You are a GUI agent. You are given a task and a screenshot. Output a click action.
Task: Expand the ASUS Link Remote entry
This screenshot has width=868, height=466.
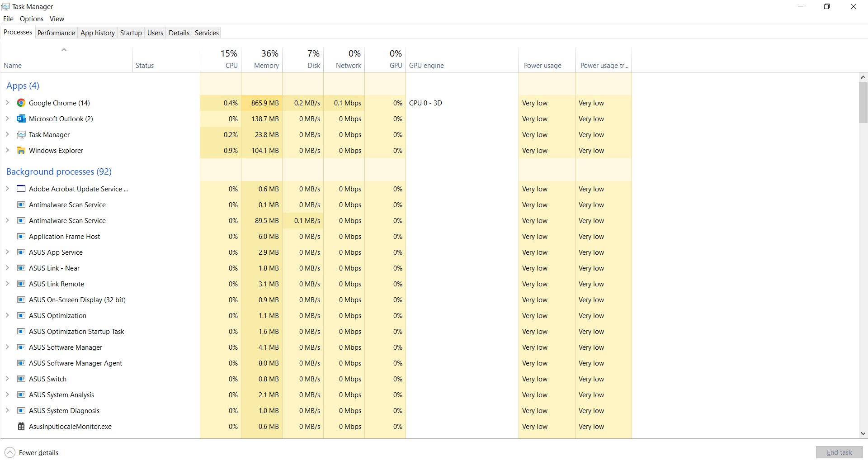click(7, 284)
